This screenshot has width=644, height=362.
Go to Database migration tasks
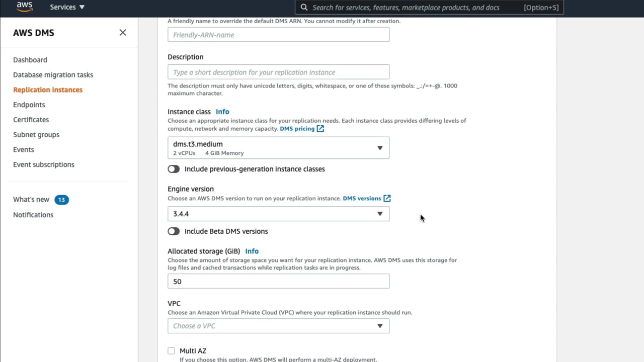click(x=53, y=75)
